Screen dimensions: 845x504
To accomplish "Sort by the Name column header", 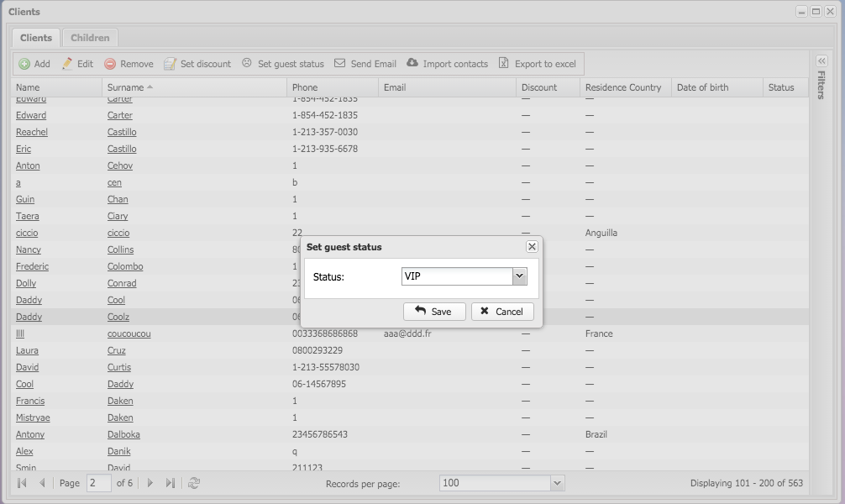I will [x=56, y=87].
